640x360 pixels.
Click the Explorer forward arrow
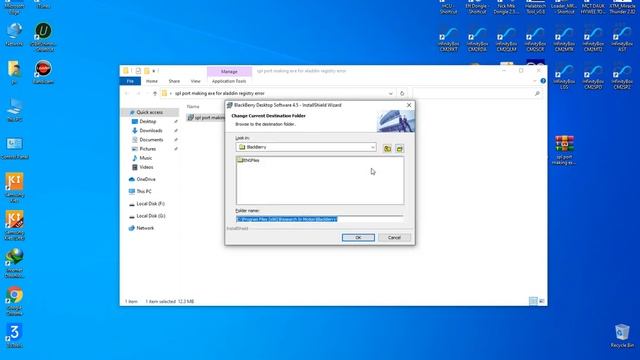click(x=138, y=93)
